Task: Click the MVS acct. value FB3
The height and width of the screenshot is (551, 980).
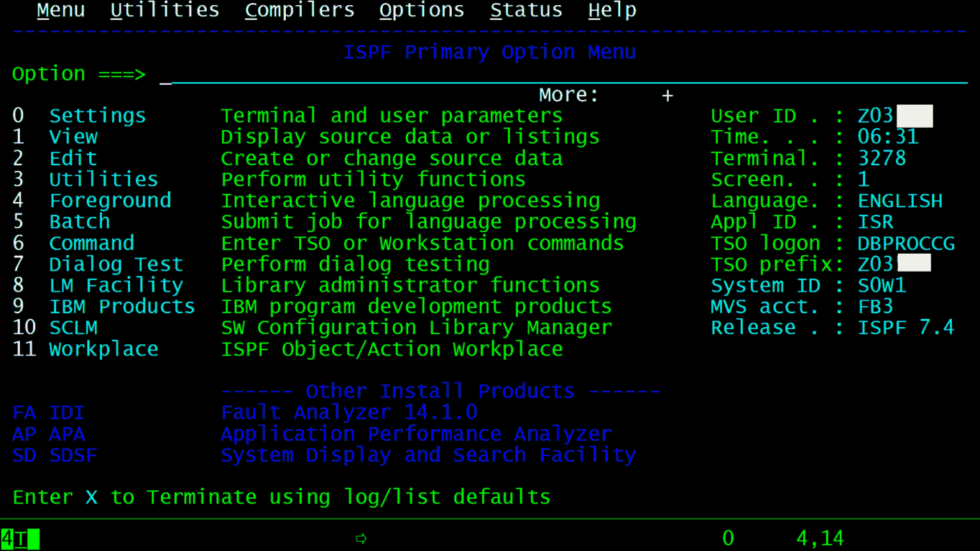Action: (875, 306)
